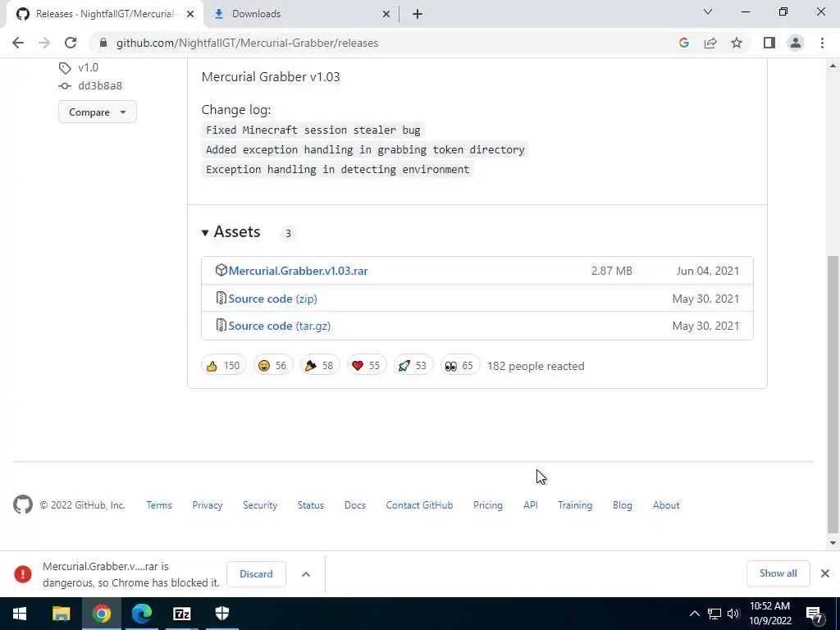Bookmark this page with the star icon
This screenshot has height=630, width=840.
[x=737, y=43]
